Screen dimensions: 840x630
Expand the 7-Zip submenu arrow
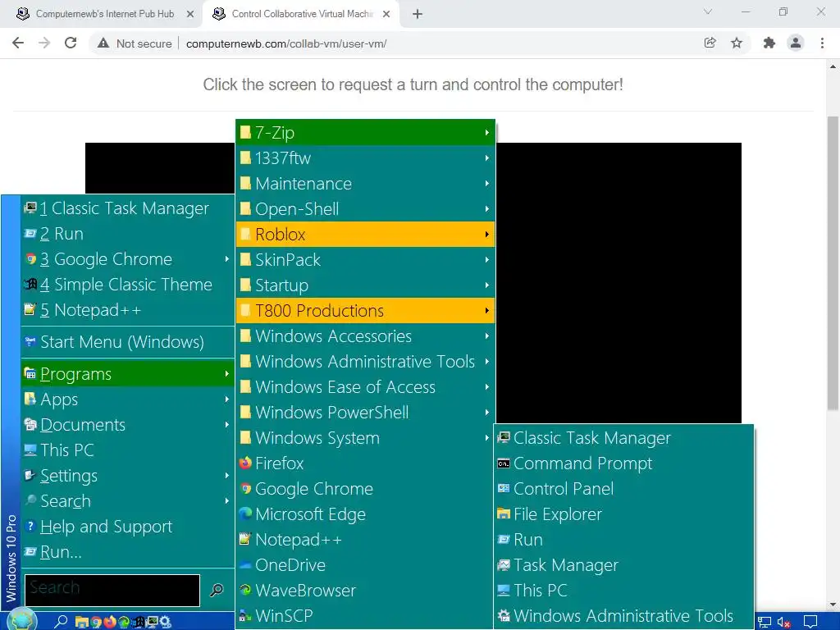[486, 132]
